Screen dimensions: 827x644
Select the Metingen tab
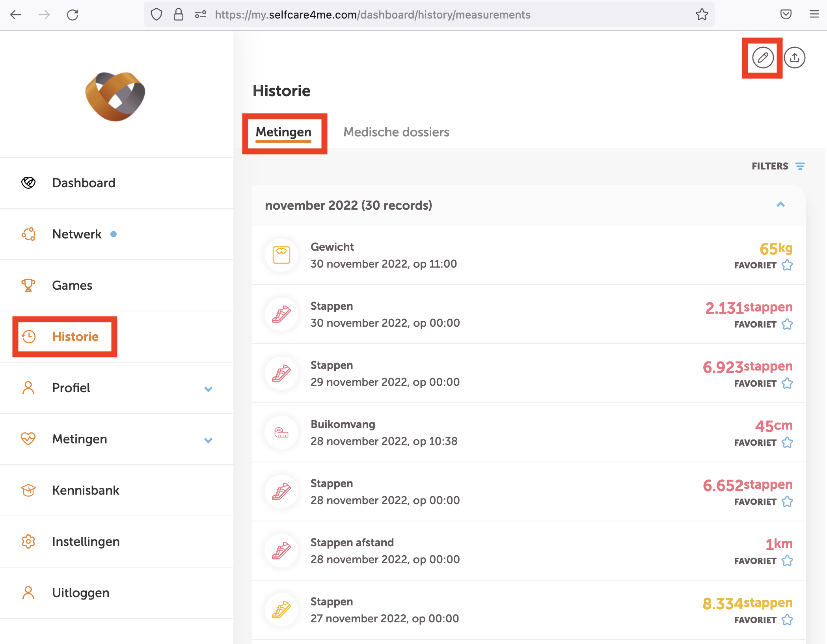click(283, 132)
